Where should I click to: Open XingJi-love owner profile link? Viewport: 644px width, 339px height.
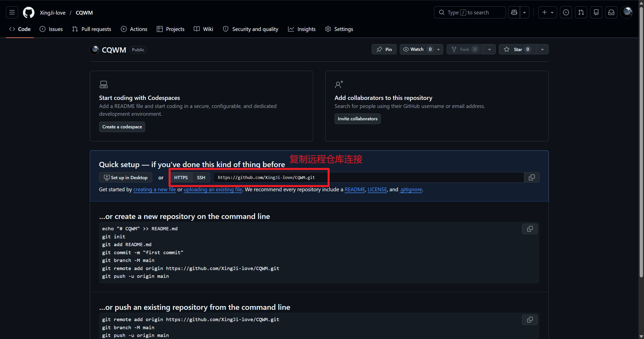coord(53,13)
